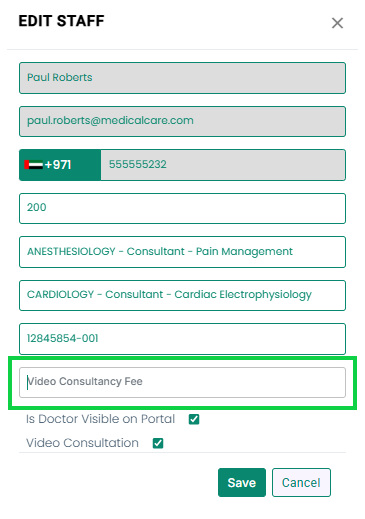Save the staff changes
The height and width of the screenshot is (519, 365).
point(242,482)
